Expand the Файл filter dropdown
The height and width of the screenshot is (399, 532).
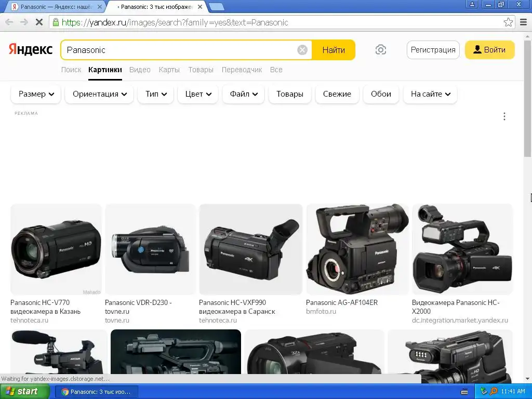[244, 94]
